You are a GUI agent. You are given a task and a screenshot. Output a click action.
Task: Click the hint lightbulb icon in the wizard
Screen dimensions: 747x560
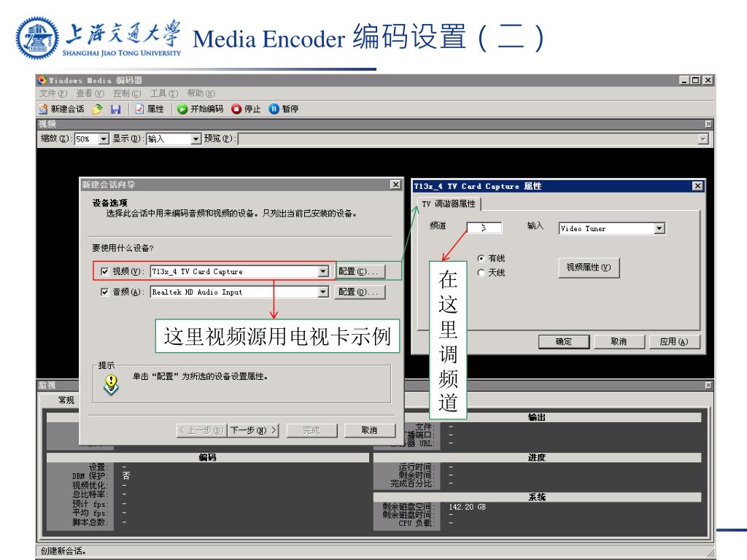pos(111,385)
